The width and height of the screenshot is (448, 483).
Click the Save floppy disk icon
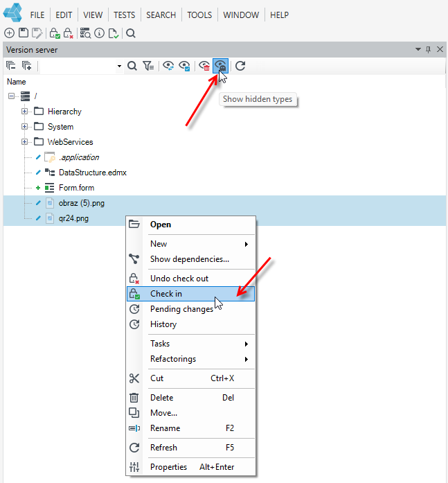coord(24,33)
